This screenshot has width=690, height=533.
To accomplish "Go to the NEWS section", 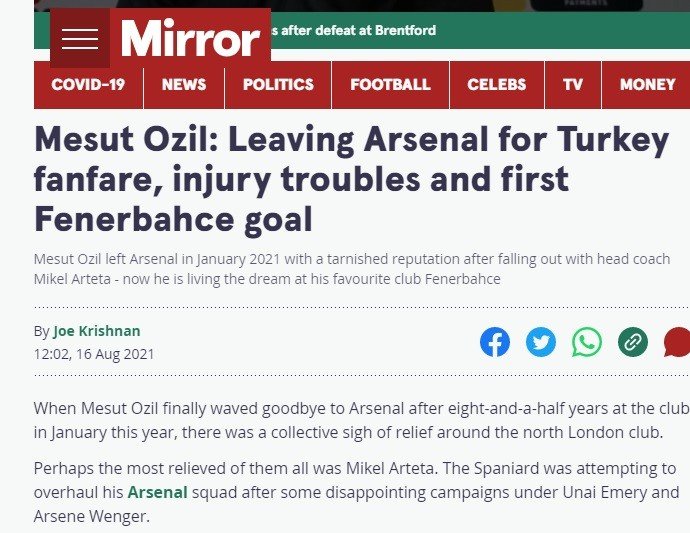I will pyautogui.click(x=184, y=85).
